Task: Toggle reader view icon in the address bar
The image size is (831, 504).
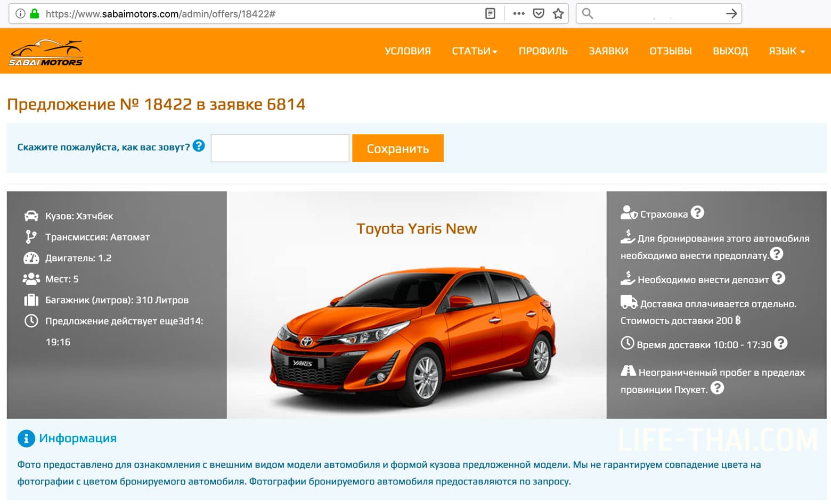Action: click(x=491, y=14)
